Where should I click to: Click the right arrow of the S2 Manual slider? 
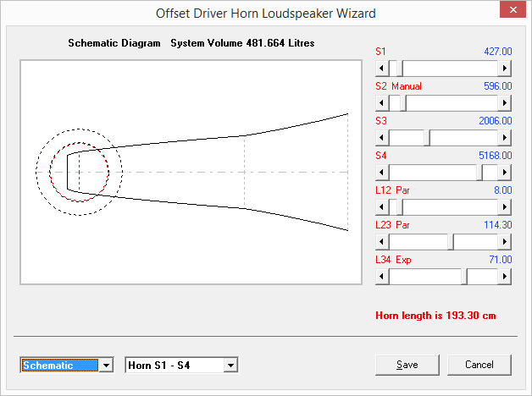(x=505, y=102)
